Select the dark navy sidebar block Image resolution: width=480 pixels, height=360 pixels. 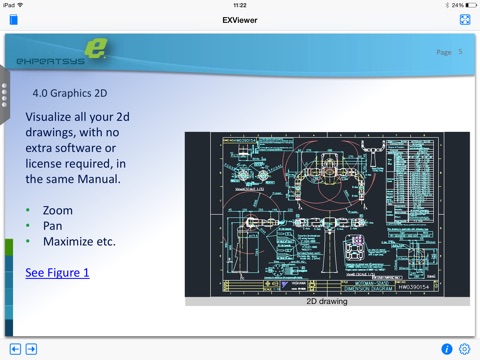tap(9, 327)
